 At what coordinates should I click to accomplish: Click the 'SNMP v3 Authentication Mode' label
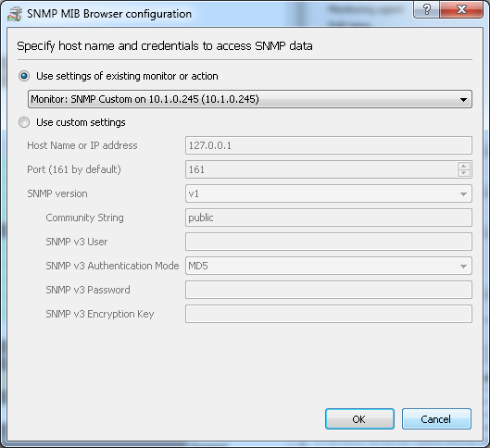pos(112,266)
